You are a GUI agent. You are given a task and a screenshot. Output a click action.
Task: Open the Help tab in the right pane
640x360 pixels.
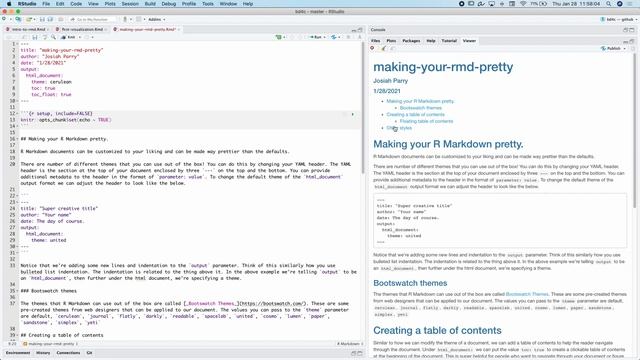[x=431, y=41]
